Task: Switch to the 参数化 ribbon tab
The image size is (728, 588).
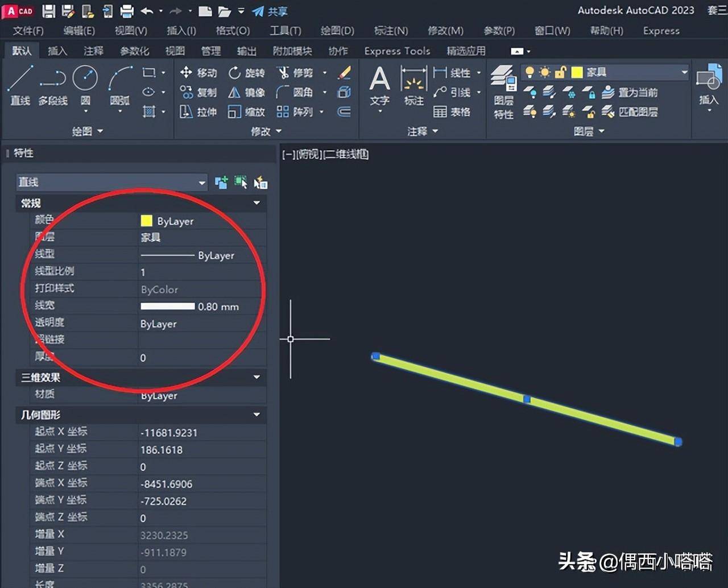Action: pos(134,51)
